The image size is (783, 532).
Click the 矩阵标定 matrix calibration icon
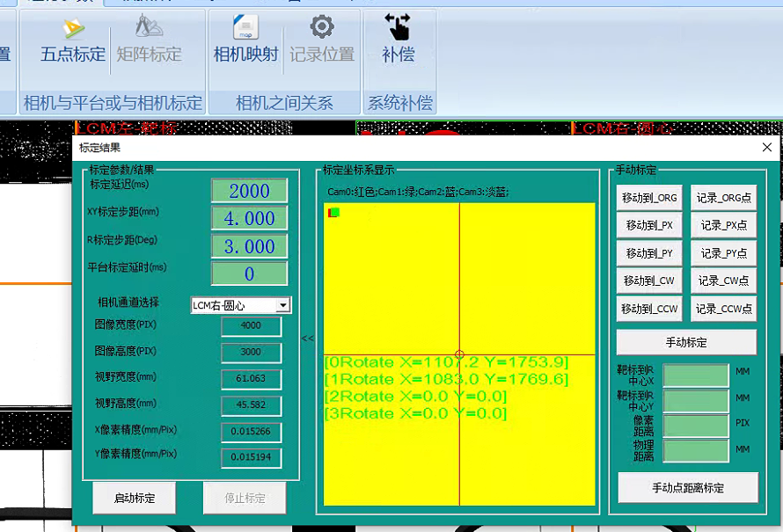149,29
